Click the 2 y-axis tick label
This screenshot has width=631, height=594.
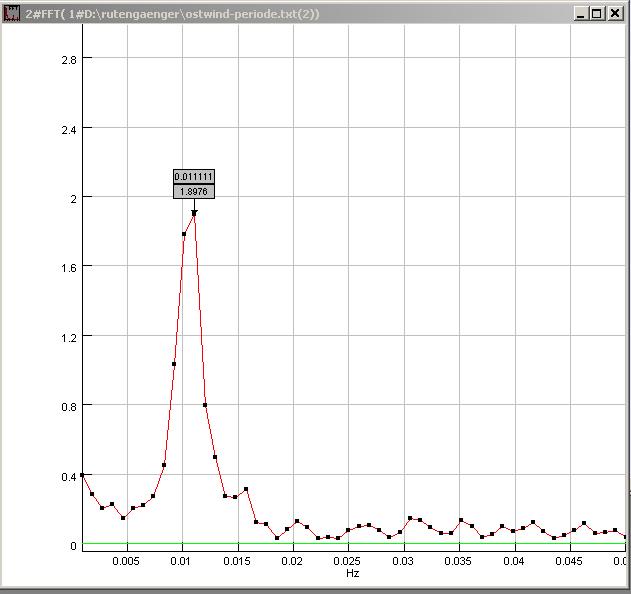pos(73,199)
